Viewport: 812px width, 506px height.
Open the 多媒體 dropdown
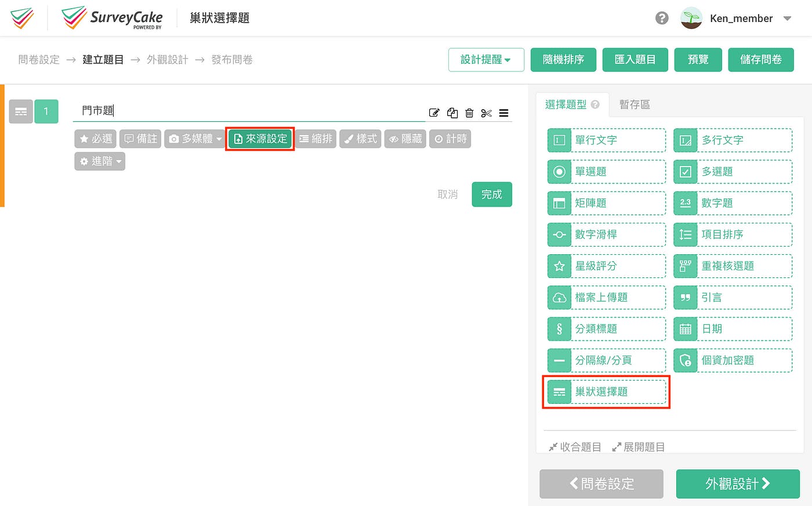(195, 139)
